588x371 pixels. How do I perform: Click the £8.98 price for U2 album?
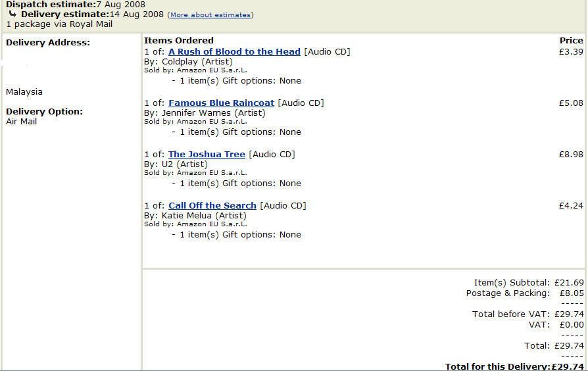[571, 154]
